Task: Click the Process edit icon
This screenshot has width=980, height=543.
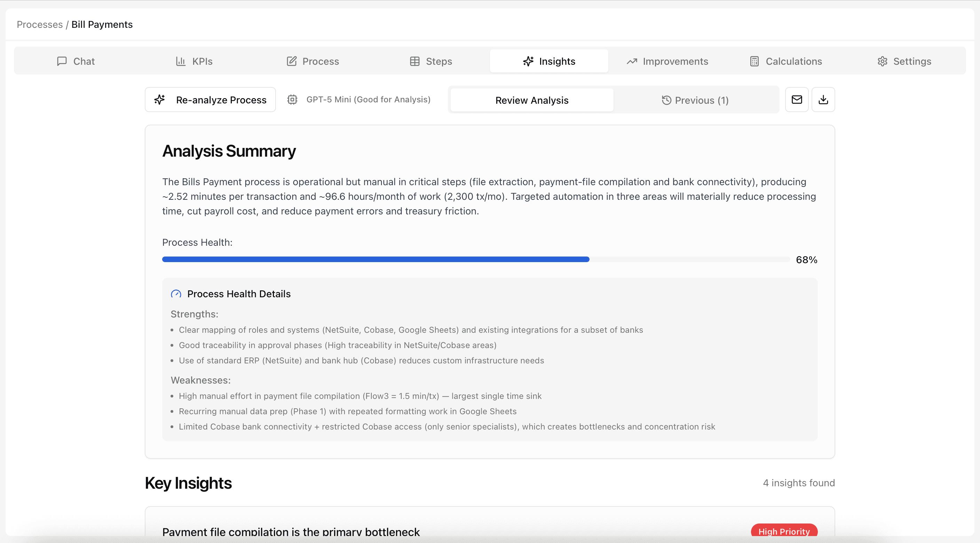Action: click(292, 61)
